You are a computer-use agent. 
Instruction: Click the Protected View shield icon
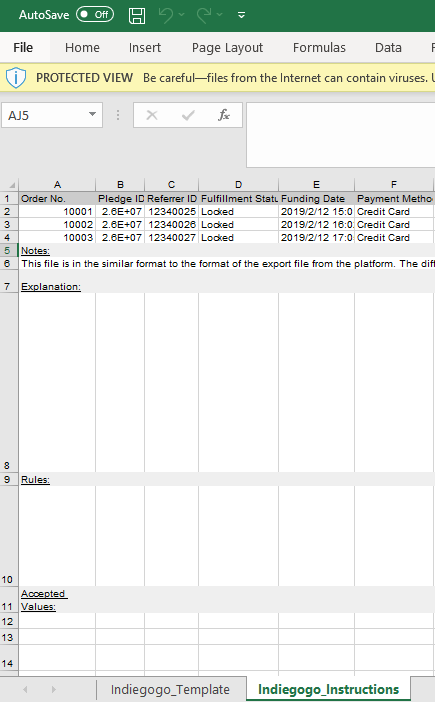pyautogui.click(x=16, y=78)
